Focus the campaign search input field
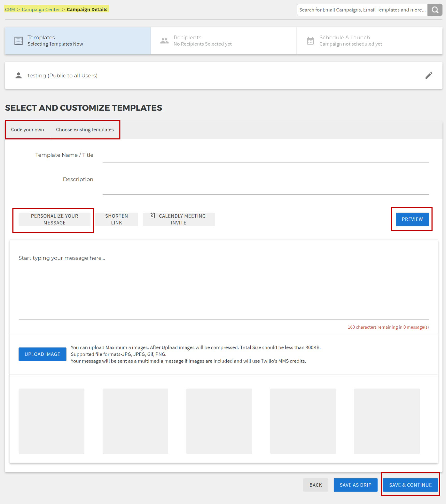Image resolution: width=446 pixels, height=504 pixels. click(x=362, y=10)
